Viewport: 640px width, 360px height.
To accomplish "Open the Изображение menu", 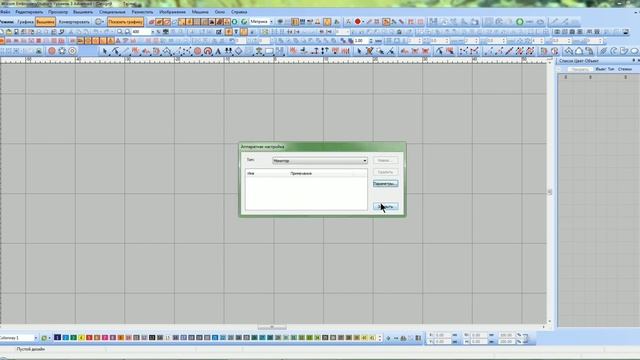I will tap(172, 12).
